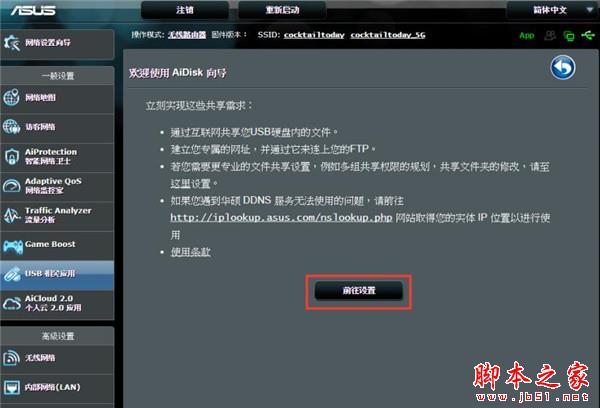Viewport: 600px width, 408px height.
Task: Expand the 简体中文 language dropdown
Action: pos(551,10)
